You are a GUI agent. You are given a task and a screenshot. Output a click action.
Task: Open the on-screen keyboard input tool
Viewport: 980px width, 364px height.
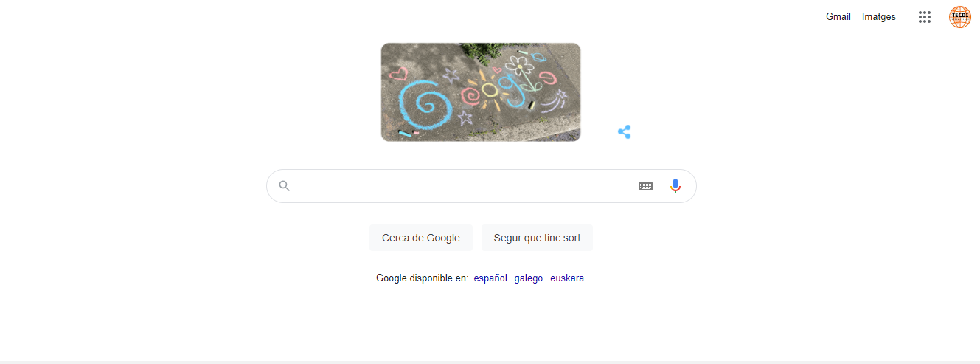tap(645, 186)
